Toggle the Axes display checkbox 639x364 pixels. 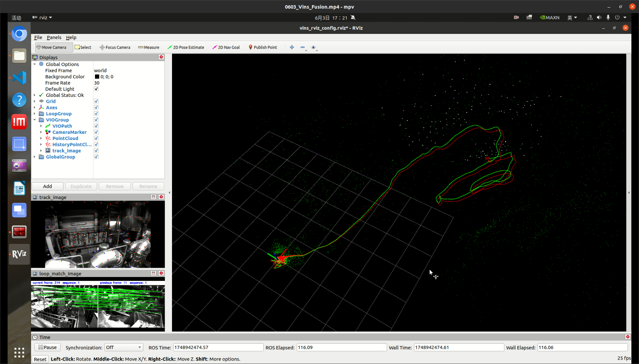tap(96, 108)
